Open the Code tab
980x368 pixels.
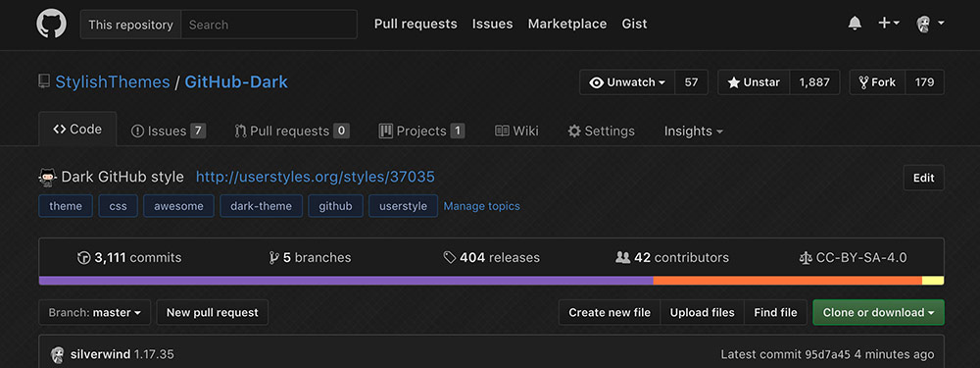pyautogui.click(x=77, y=129)
